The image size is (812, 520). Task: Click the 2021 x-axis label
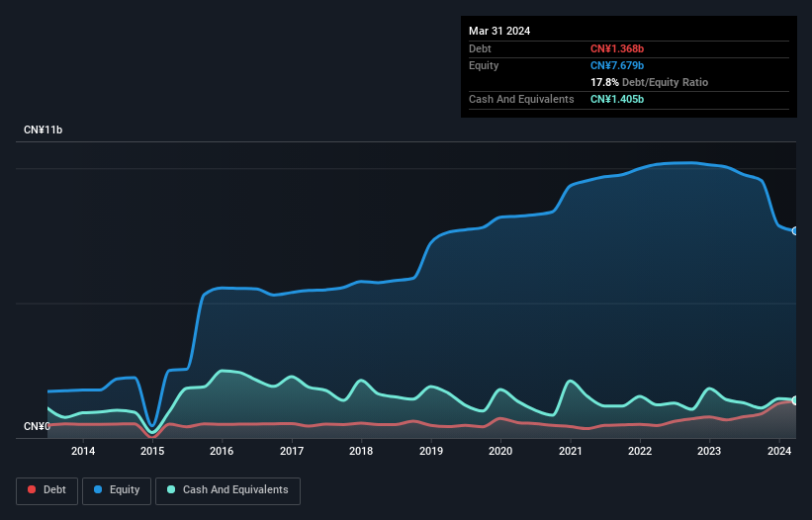click(570, 451)
